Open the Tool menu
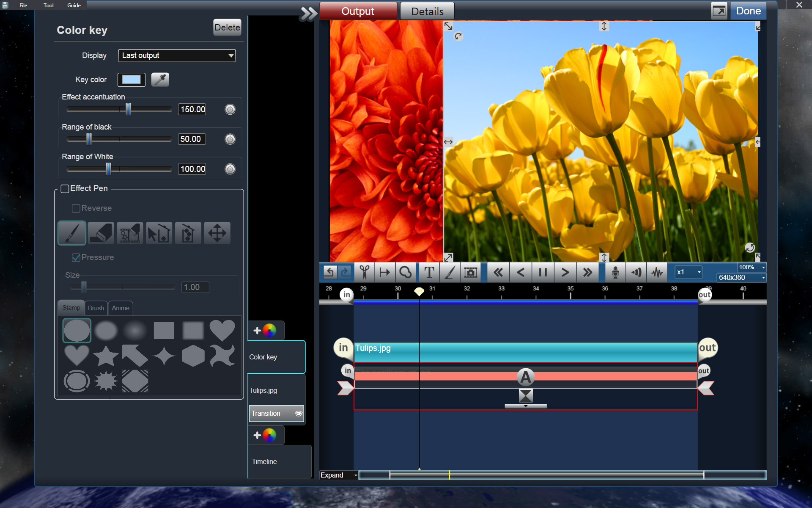This screenshot has height=508, width=812. coord(49,6)
